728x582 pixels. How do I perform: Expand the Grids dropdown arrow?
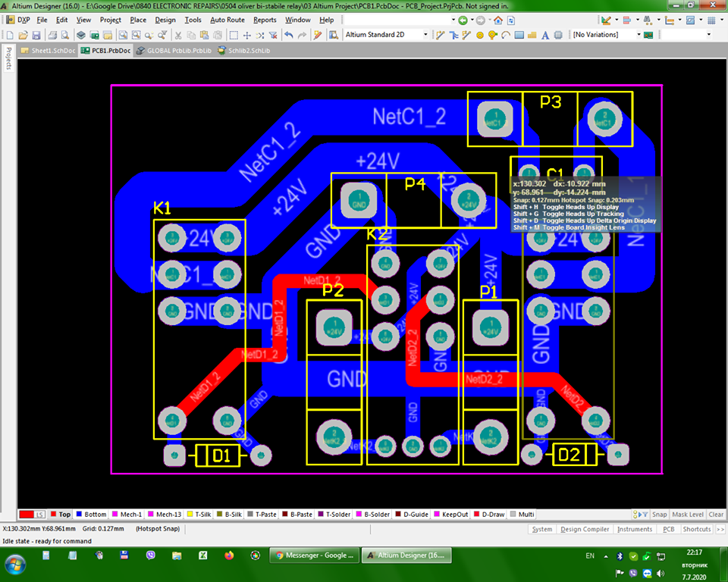721,20
